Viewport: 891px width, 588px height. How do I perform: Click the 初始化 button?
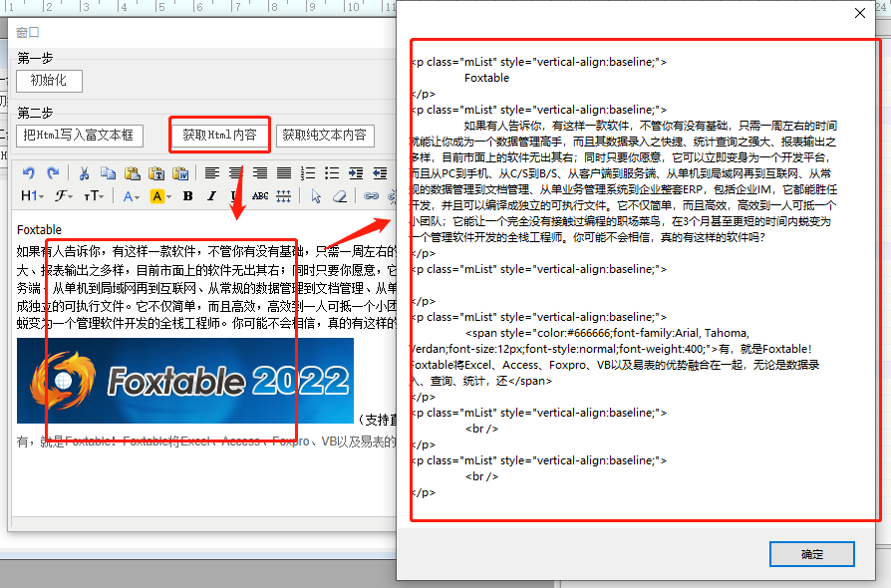point(49,81)
